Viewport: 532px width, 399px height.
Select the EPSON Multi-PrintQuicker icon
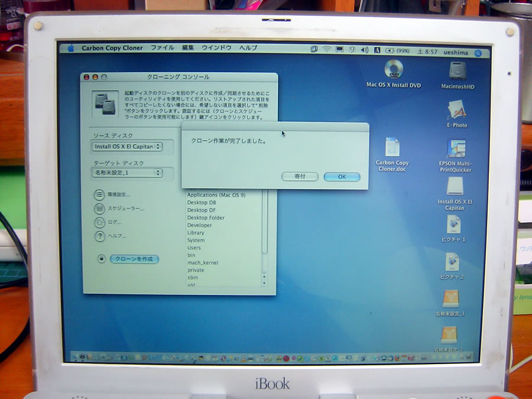pos(456,148)
